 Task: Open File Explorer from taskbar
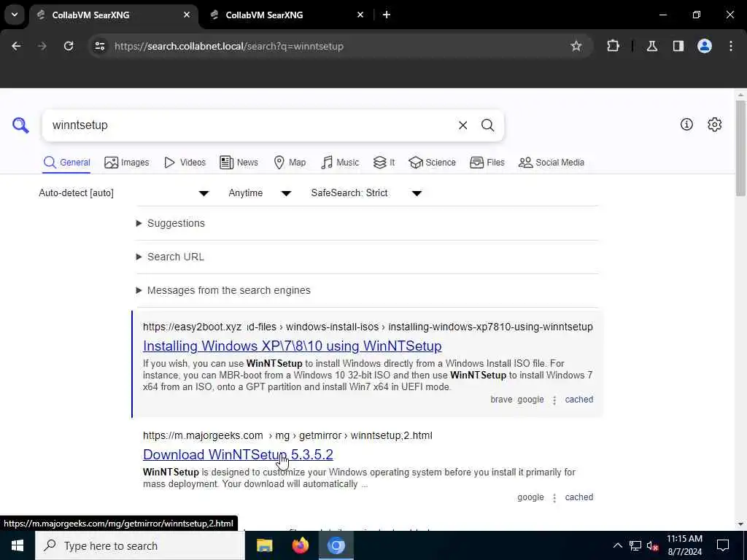[264, 545]
